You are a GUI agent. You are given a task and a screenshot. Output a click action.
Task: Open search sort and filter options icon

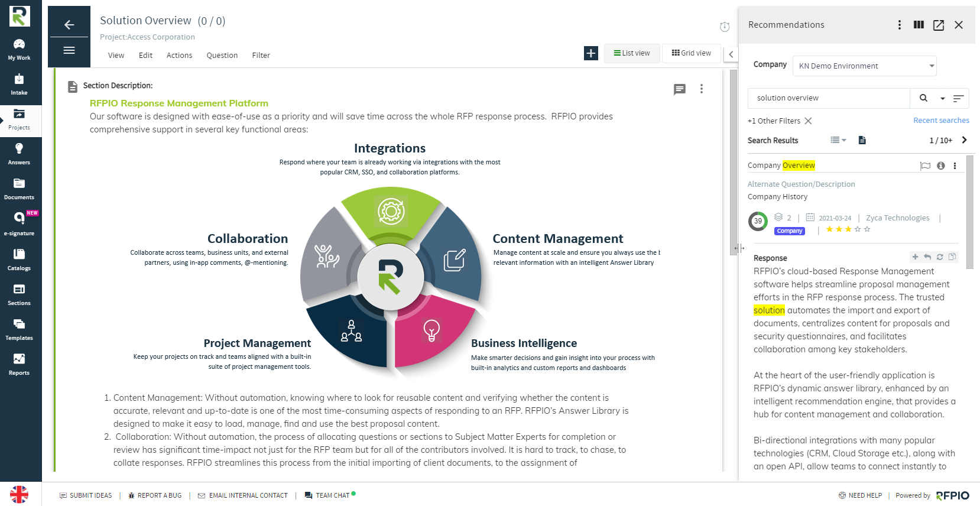point(958,98)
